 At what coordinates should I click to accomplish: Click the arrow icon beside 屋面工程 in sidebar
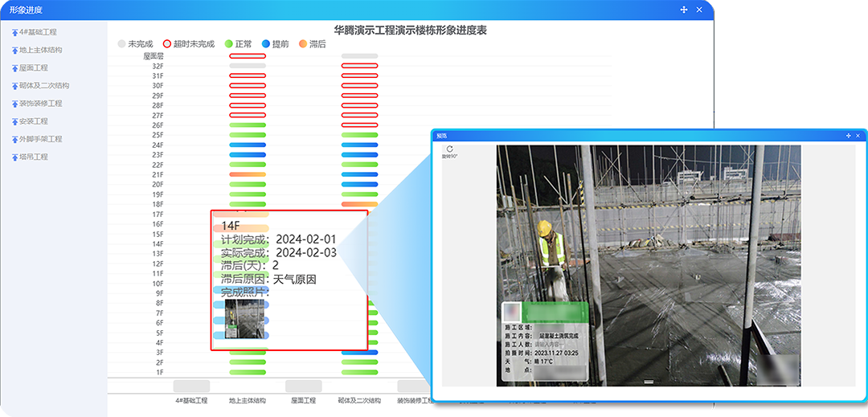pyautogui.click(x=15, y=68)
